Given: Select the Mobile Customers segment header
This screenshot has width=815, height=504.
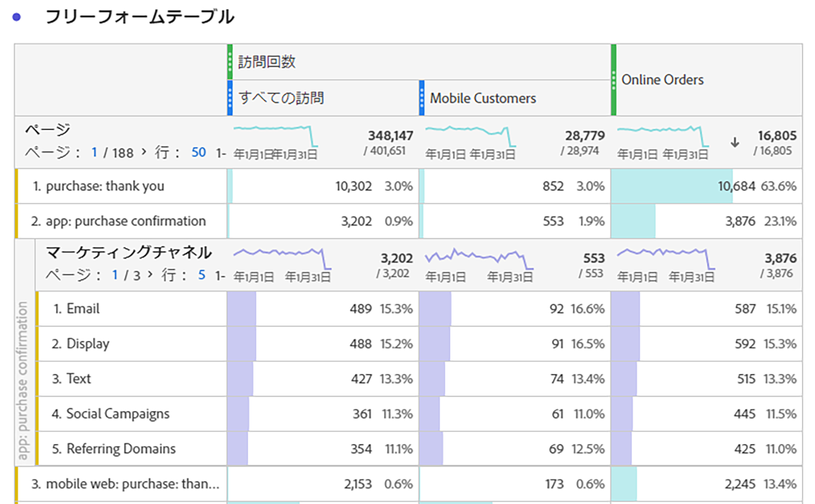Looking at the screenshot, I should click(483, 98).
